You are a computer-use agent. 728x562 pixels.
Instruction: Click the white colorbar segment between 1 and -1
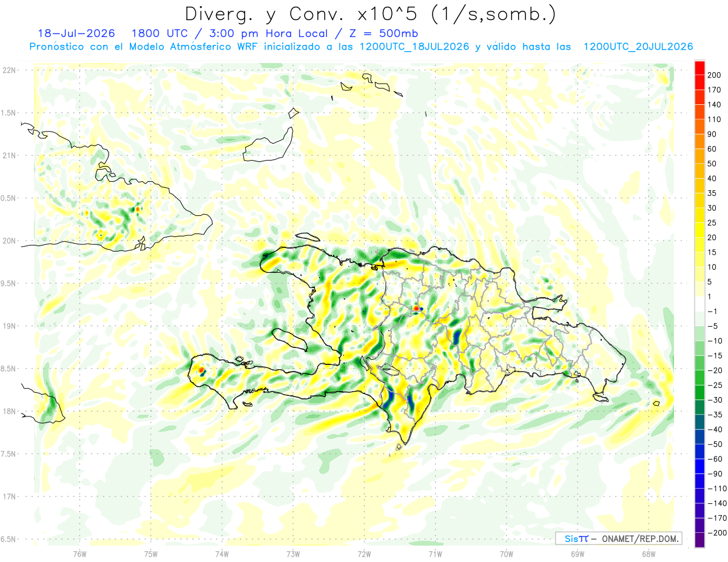700,304
